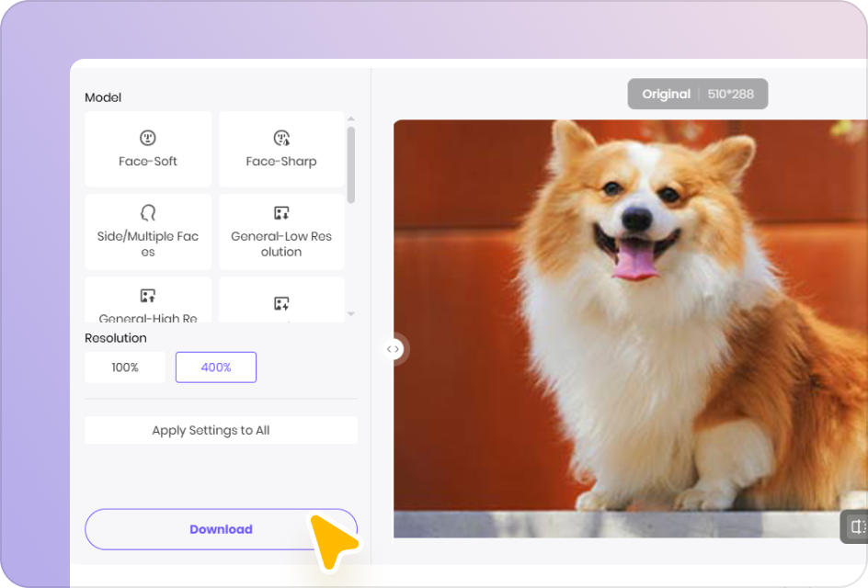Viewport: 868px width, 588px height.
Task: Click the 510*288 dimensions label
Action: pos(731,94)
